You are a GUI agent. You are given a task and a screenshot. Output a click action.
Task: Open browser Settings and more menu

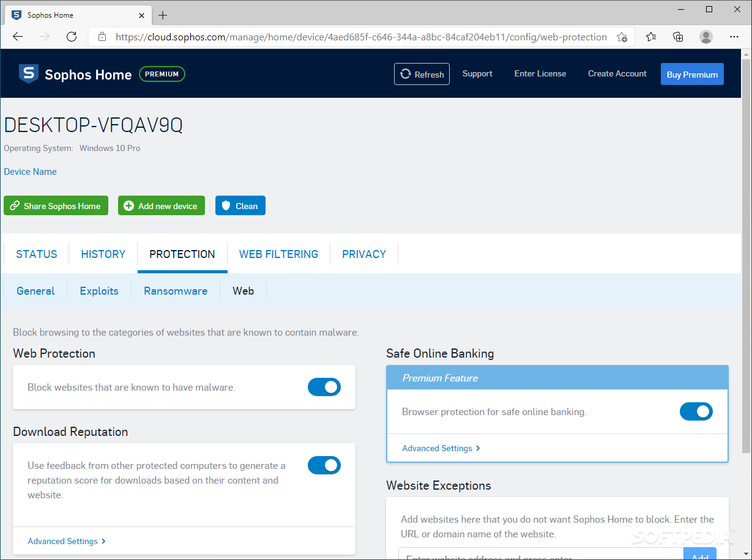tap(734, 37)
